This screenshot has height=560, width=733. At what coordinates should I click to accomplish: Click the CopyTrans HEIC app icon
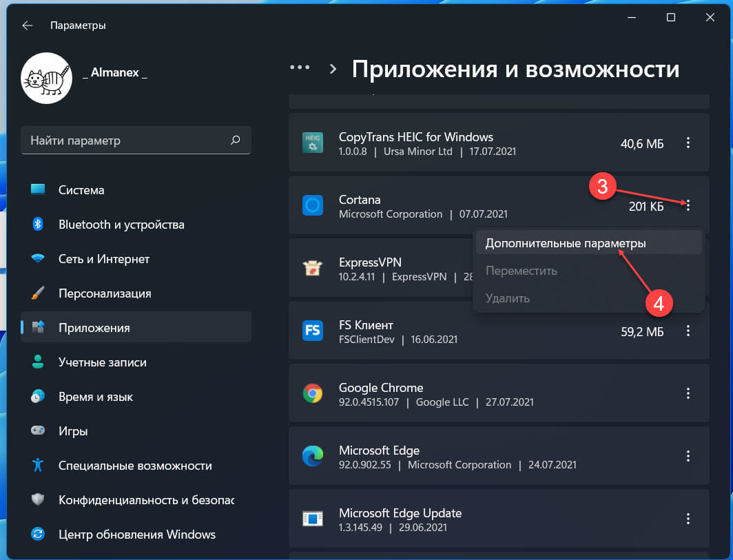(x=312, y=143)
